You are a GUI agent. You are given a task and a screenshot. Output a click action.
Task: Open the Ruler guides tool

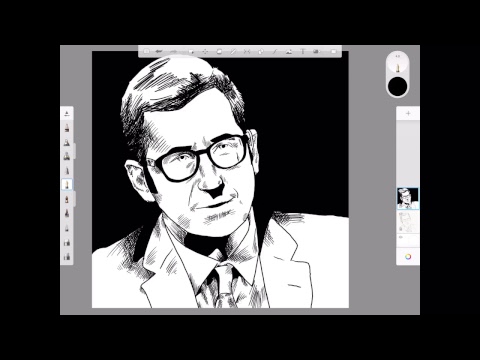click(233, 51)
